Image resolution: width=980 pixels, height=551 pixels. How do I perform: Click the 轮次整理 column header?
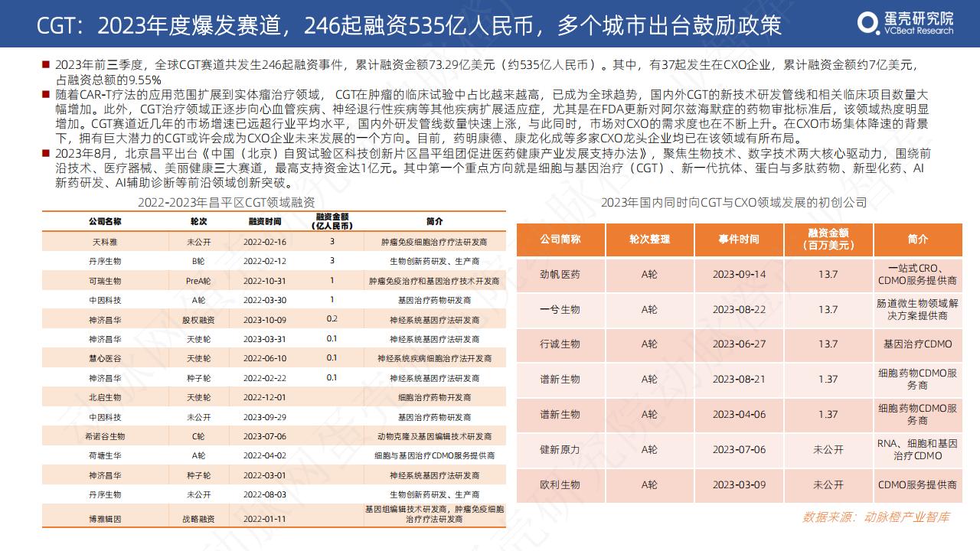[x=649, y=240]
